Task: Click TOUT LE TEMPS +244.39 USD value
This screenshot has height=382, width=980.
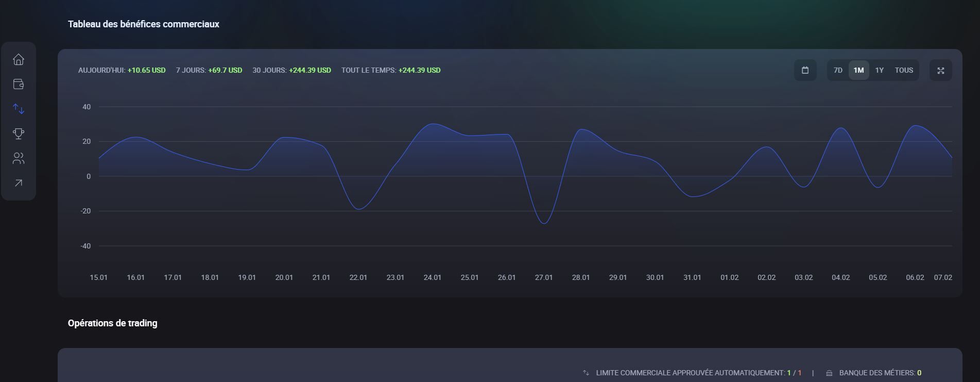Action: pyautogui.click(x=420, y=70)
